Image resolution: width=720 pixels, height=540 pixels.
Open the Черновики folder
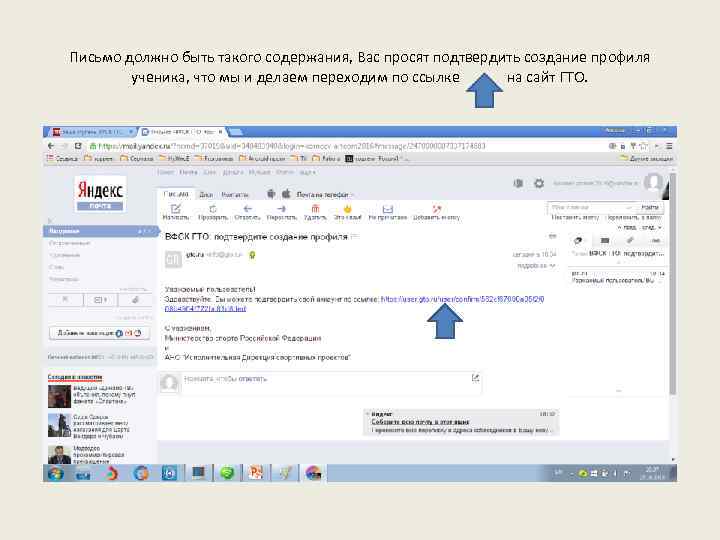coord(64,279)
